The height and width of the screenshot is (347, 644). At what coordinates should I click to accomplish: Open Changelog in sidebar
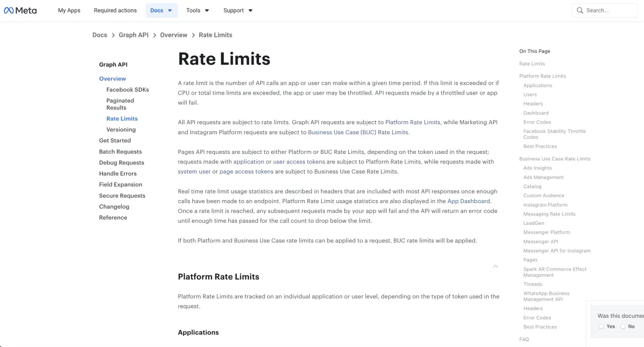point(114,207)
